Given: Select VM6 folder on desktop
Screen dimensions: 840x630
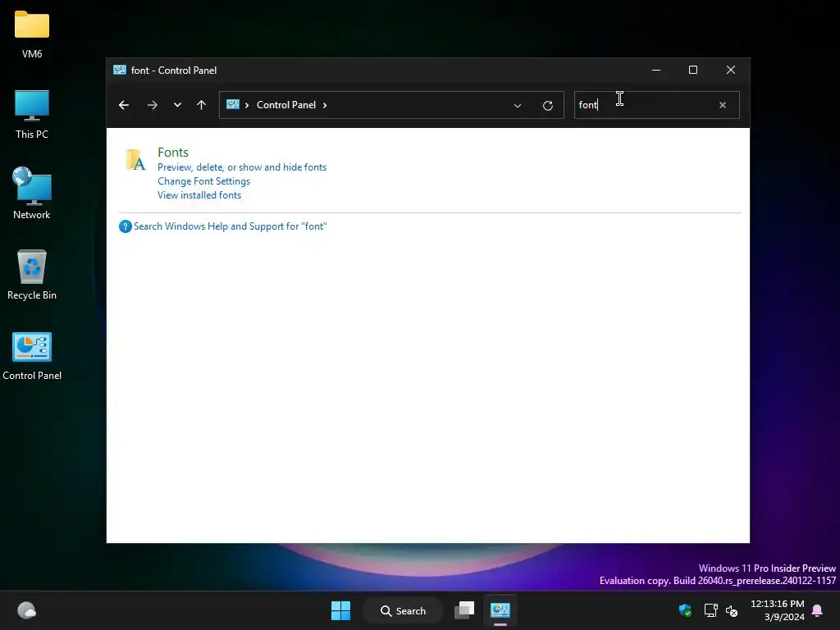Looking at the screenshot, I should pos(32,34).
